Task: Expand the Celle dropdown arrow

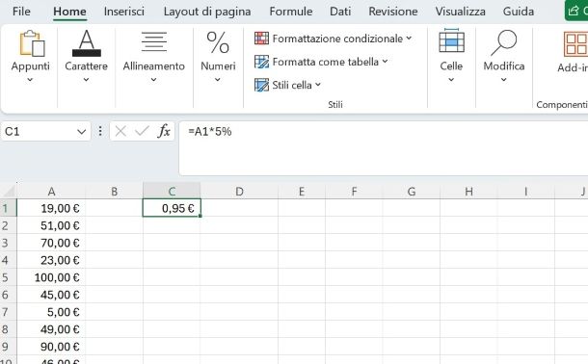Action: [x=451, y=79]
